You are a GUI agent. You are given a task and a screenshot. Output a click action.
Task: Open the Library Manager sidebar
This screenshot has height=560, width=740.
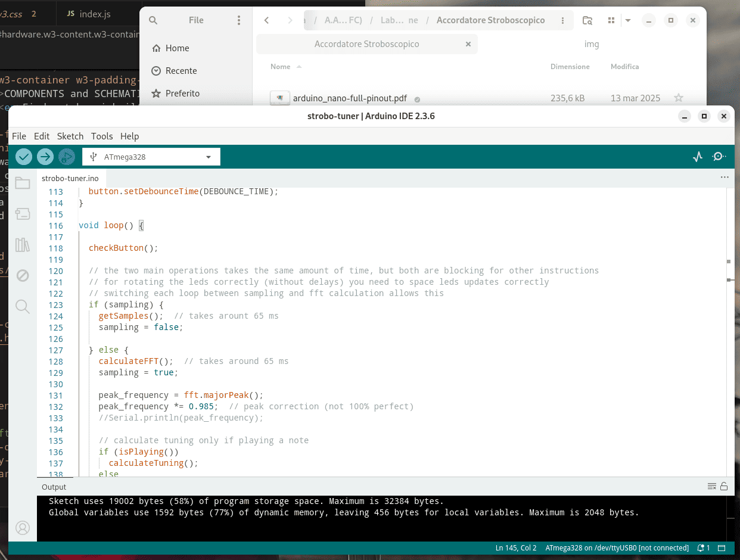click(23, 245)
